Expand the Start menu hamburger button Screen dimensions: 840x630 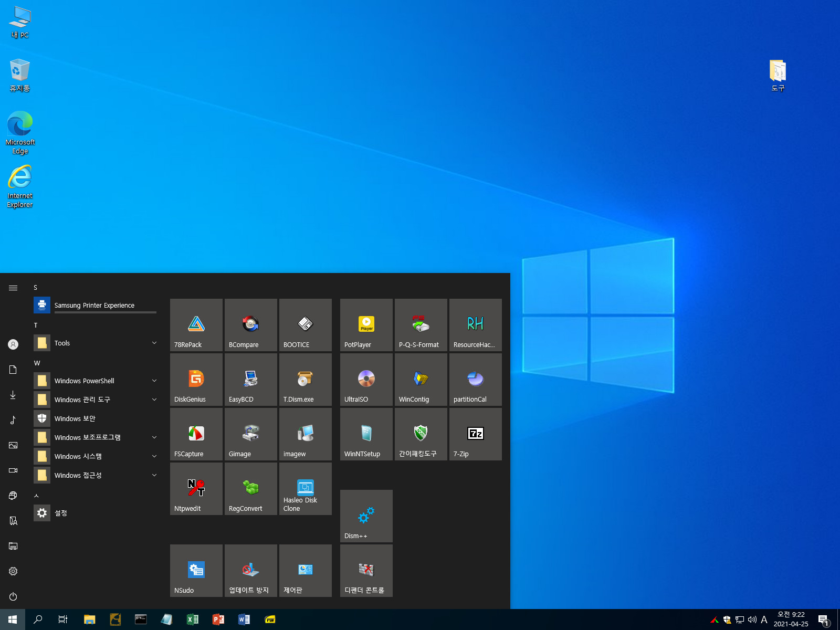13,288
